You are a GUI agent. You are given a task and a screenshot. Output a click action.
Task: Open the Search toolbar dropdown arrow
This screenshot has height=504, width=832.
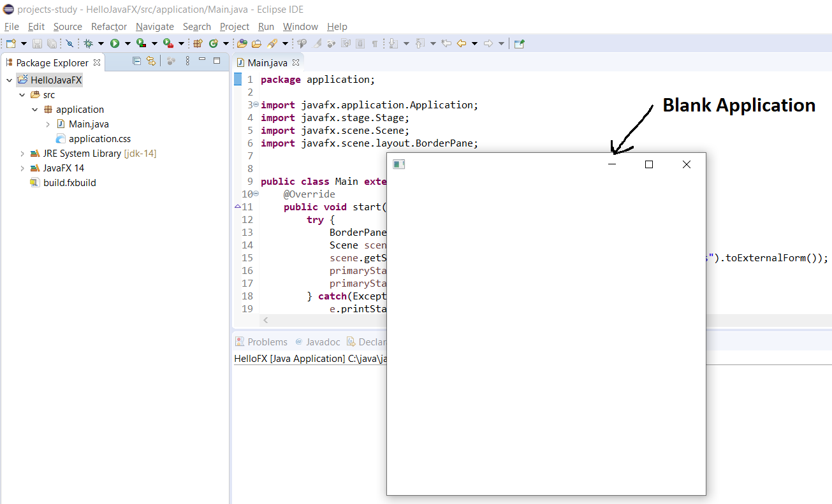pos(285,43)
